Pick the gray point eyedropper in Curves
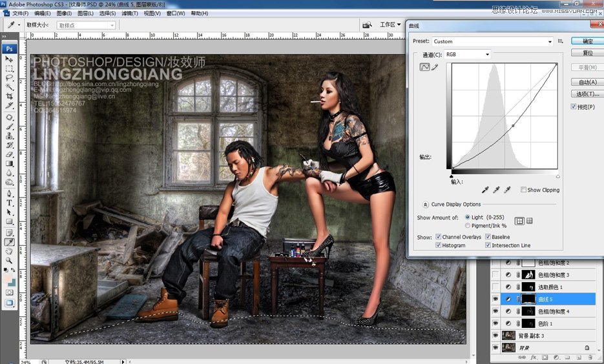 pos(496,190)
